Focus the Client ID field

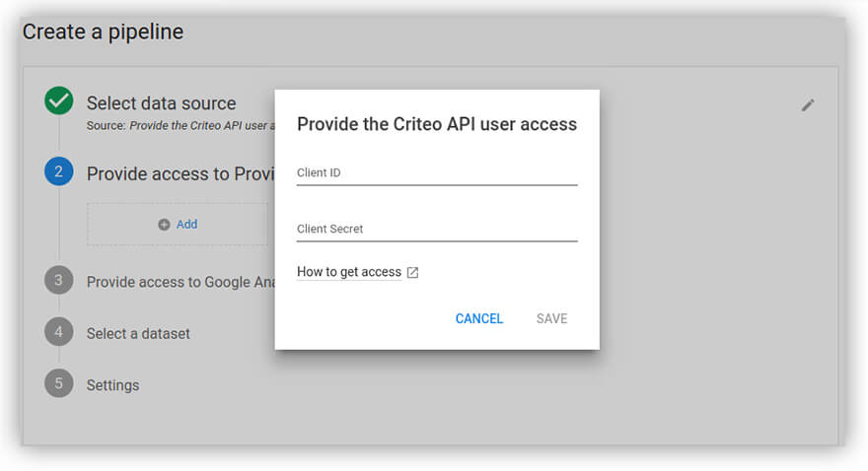coord(436,172)
